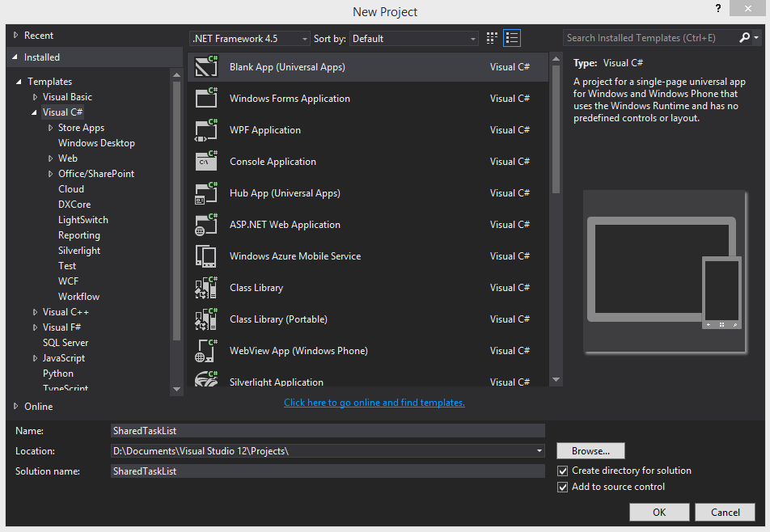Click the WebView App (Windows Phone) icon
This screenshot has height=532, width=770.
(x=206, y=350)
